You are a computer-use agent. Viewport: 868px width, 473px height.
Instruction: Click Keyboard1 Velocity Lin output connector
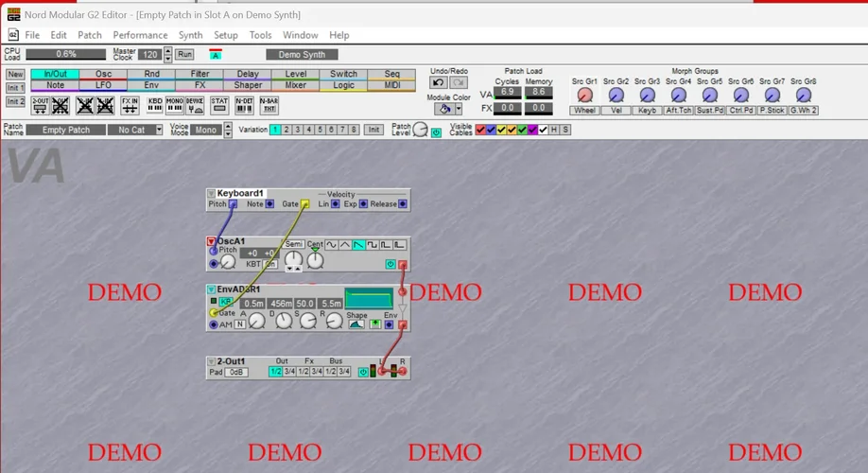335,203
